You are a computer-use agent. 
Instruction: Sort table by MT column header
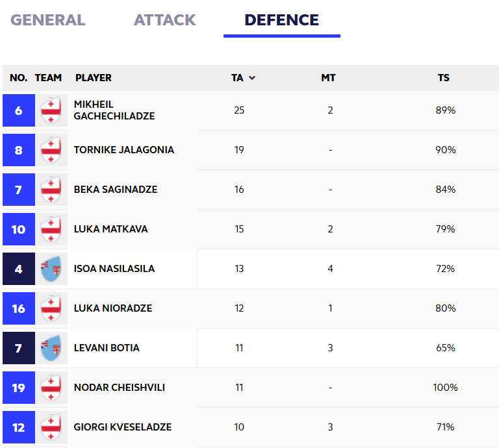pyautogui.click(x=328, y=78)
